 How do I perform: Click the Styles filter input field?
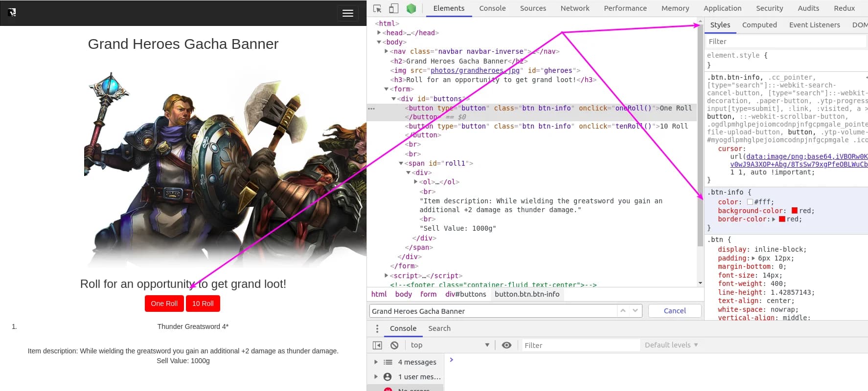click(785, 42)
